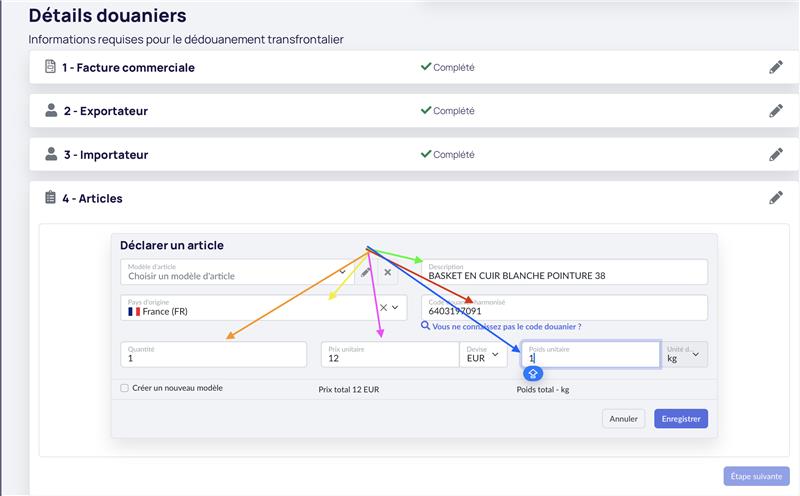Click the blue badge icon under Poids unitaire
The width and height of the screenshot is (800, 496).
[533, 374]
